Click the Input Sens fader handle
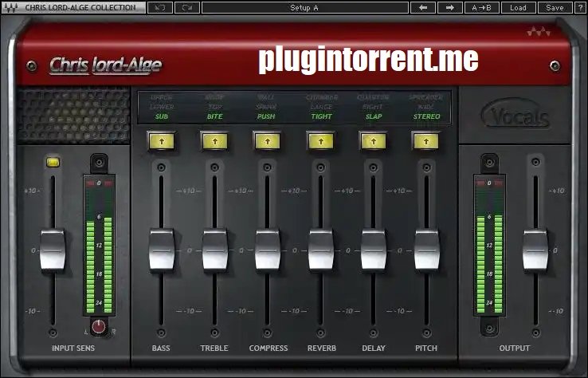588x378 pixels. click(x=53, y=250)
